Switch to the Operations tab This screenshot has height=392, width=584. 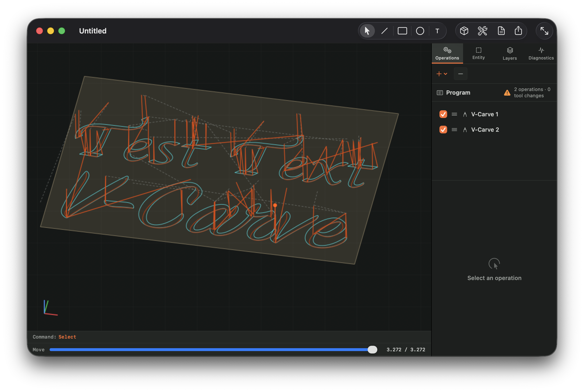point(447,53)
